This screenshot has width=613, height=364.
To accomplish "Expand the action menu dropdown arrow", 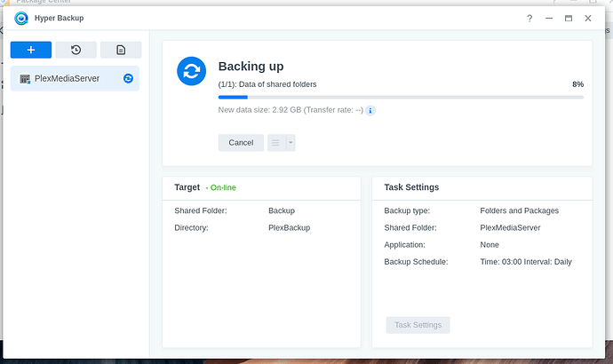I will point(291,143).
